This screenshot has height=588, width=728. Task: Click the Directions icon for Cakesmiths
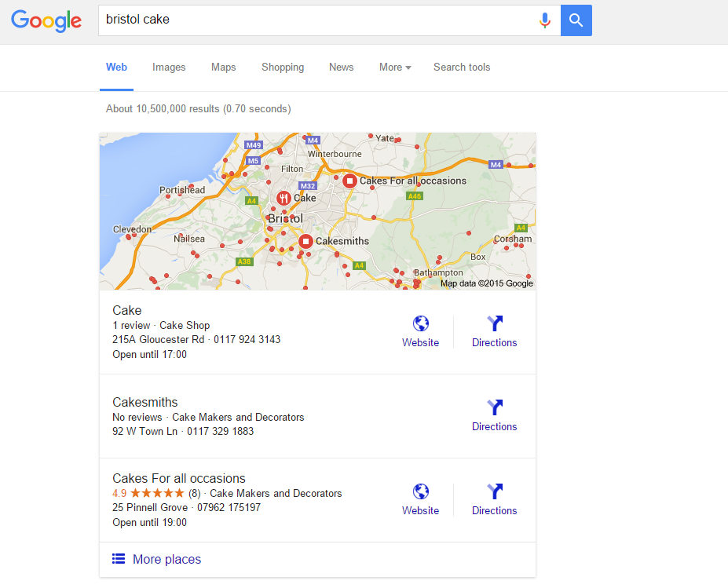[495, 408]
